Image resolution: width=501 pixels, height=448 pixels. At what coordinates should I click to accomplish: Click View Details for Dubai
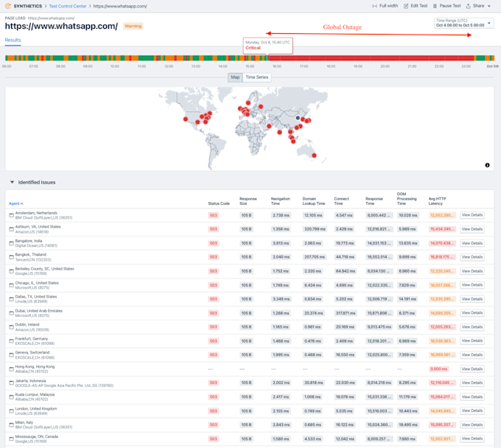click(x=472, y=313)
